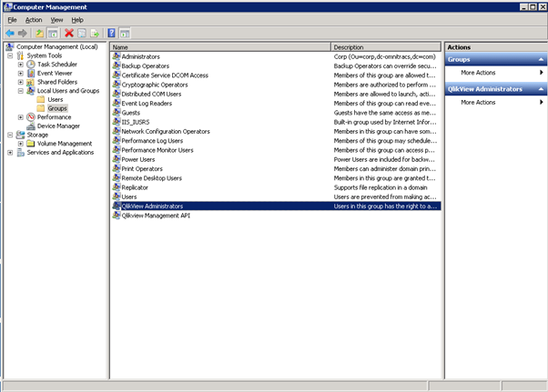Image resolution: width=548 pixels, height=392 pixels.
Task: Click the IIS_IUSRS group icon
Action: pos(117,122)
